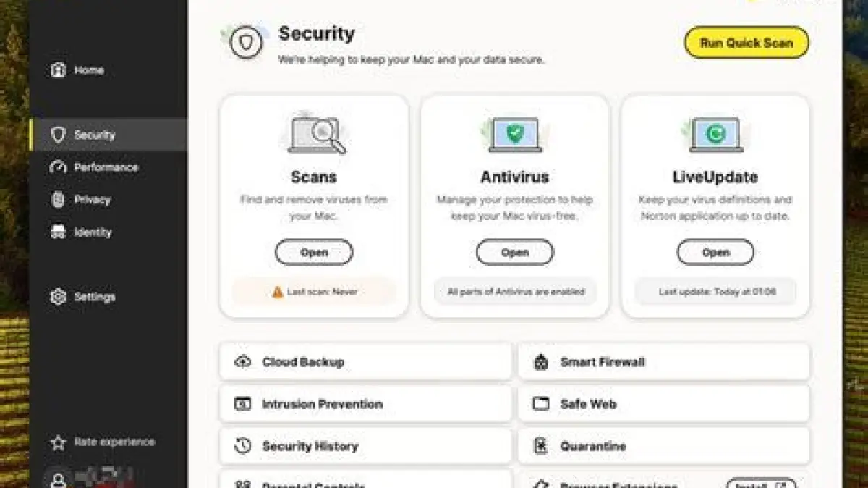868x488 pixels.
Task: Open Settings gear icon
Action: pyautogui.click(x=59, y=297)
